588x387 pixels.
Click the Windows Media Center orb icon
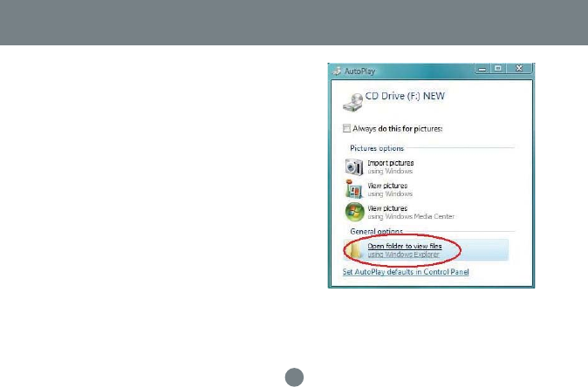(354, 212)
